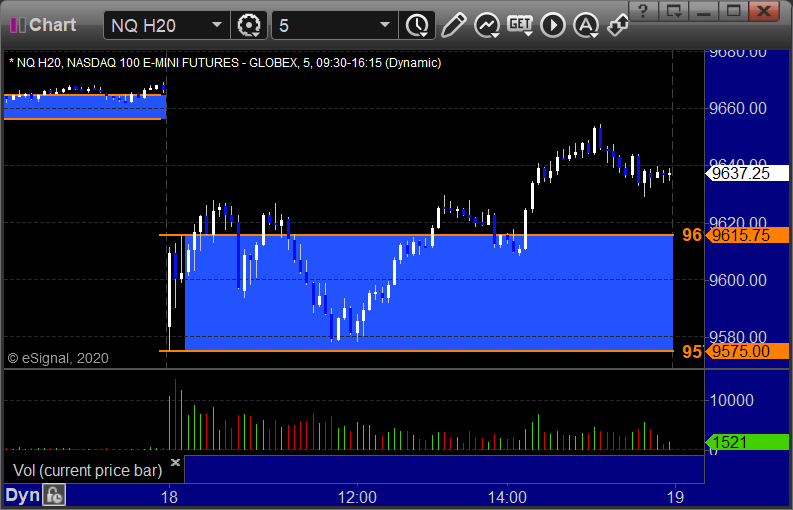Open the time template clock icon
Image resolution: width=793 pixels, height=510 pixels.
(417, 25)
